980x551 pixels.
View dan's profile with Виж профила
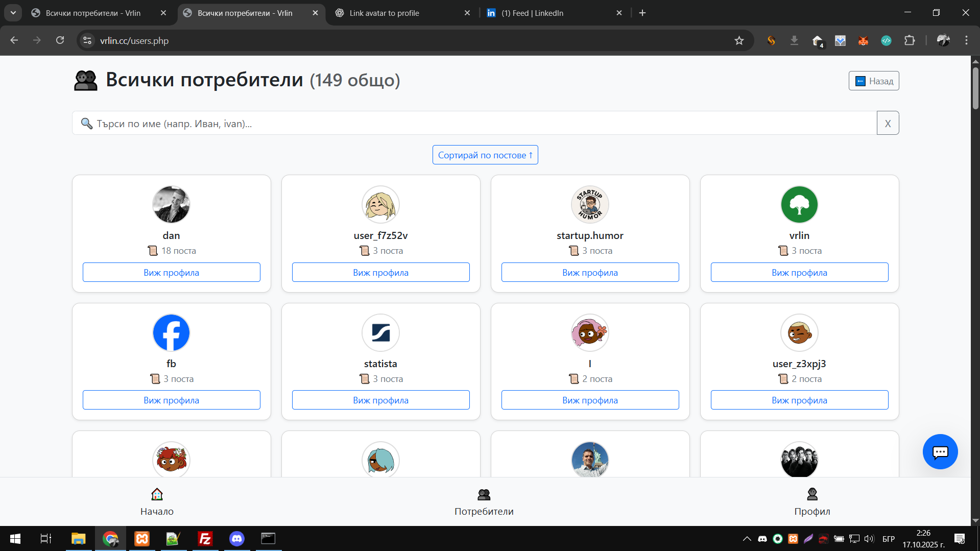tap(171, 272)
